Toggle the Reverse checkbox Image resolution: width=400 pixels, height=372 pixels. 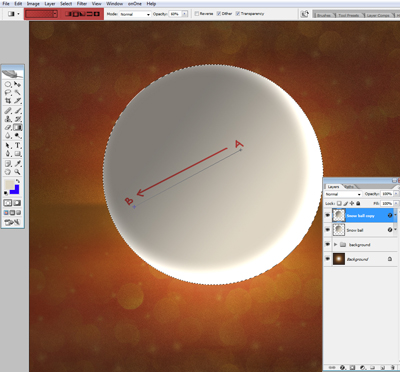pyautogui.click(x=197, y=14)
